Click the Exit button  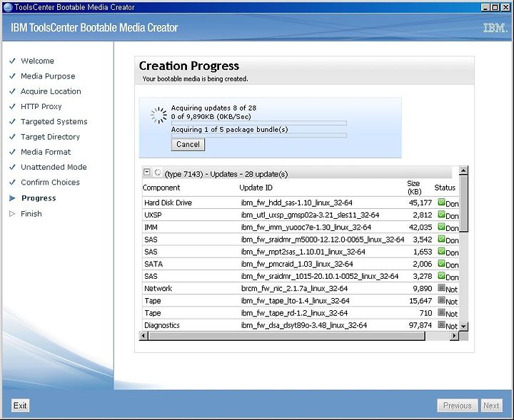click(20, 406)
